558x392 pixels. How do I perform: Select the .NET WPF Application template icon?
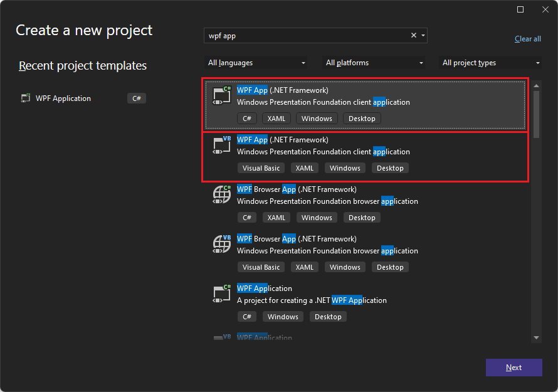221,294
